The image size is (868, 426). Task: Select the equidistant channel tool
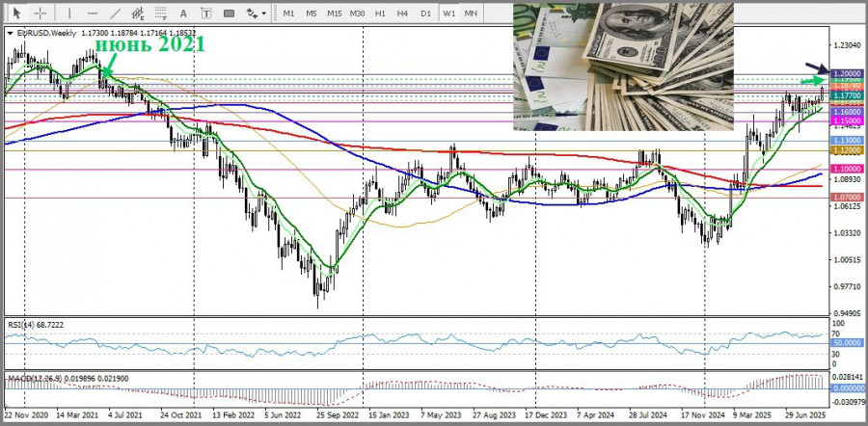(x=138, y=13)
